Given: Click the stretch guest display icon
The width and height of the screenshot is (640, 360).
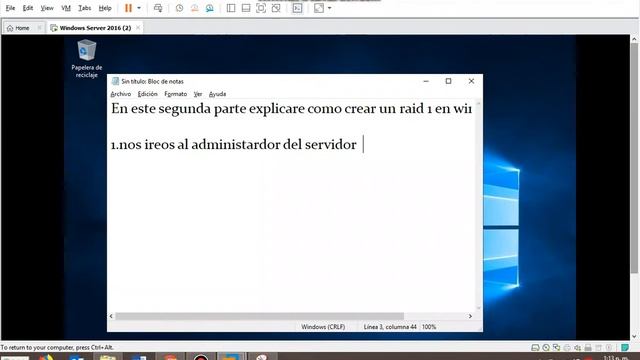Looking at the screenshot, I should [x=319, y=8].
